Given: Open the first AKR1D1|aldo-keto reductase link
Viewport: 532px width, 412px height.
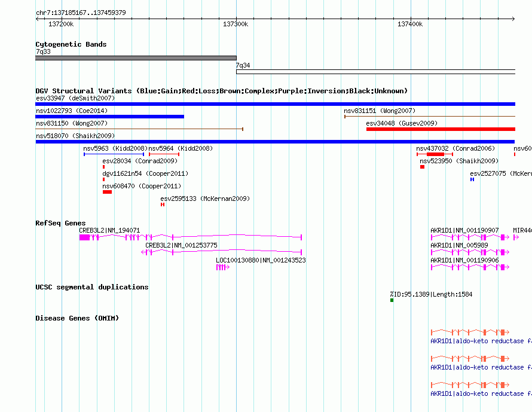Looking at the screenshot, I should pyautogui.click(x=481, y=341).
